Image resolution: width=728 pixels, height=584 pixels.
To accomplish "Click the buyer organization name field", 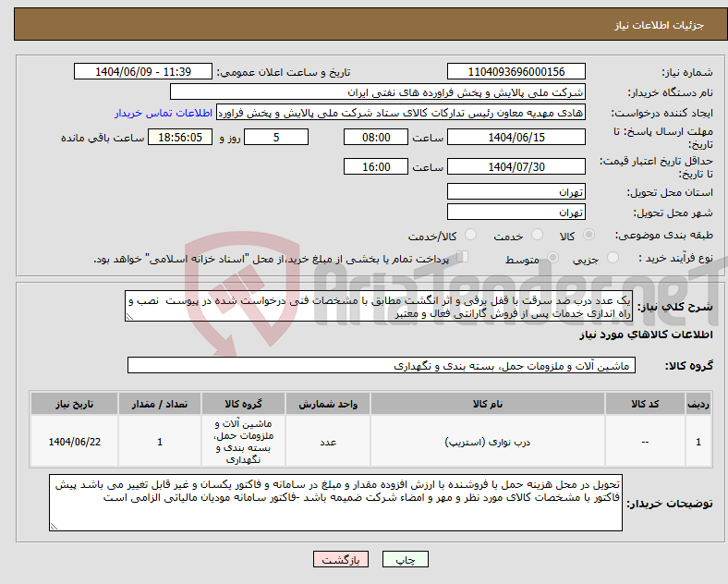I will click(378, 91).
